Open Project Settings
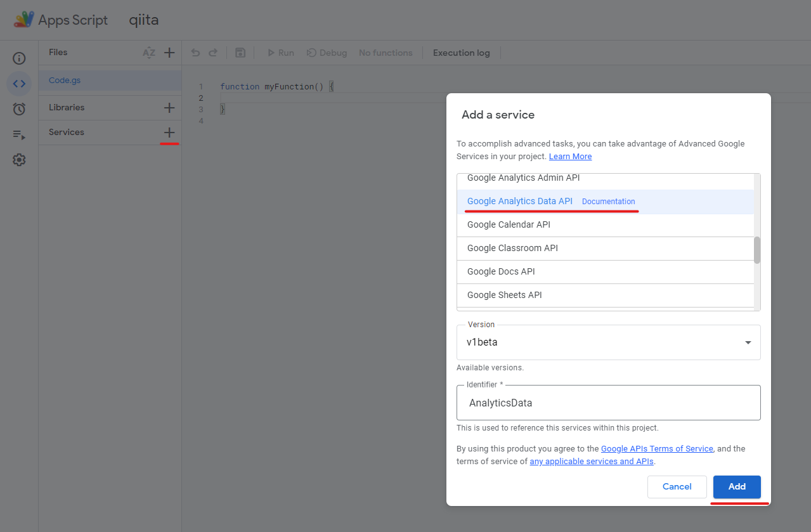The height and width of the screenshot is (532, 811). [18, 160]
